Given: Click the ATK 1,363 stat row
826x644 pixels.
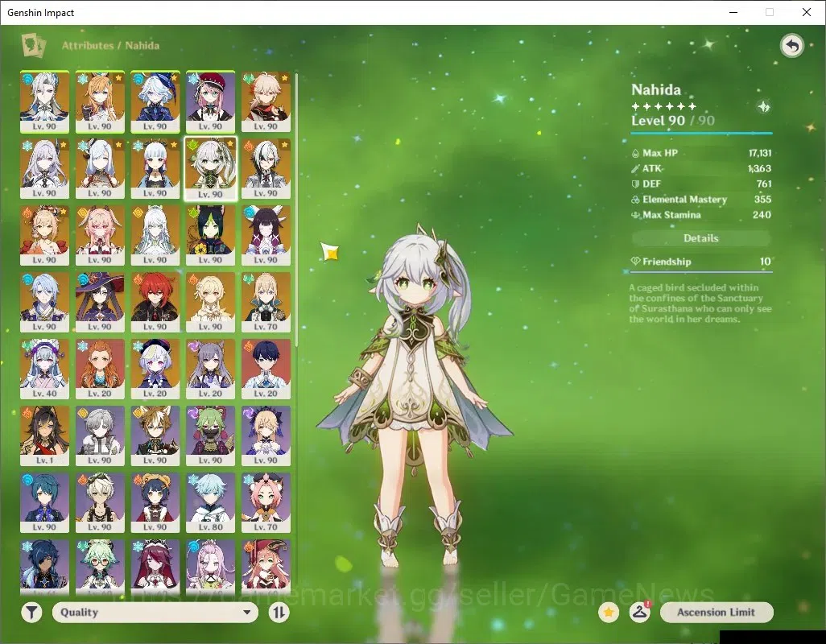Looking at the screenshot, I should 701,168.
